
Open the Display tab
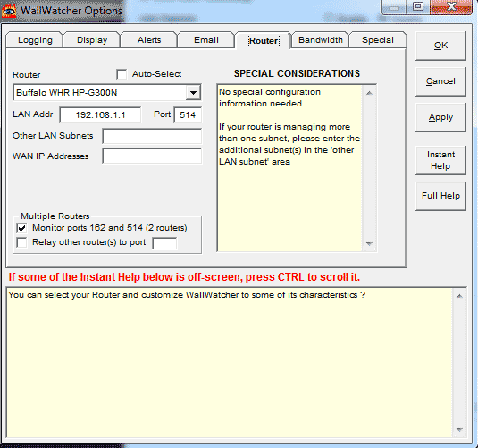click(x=92, y=40)
